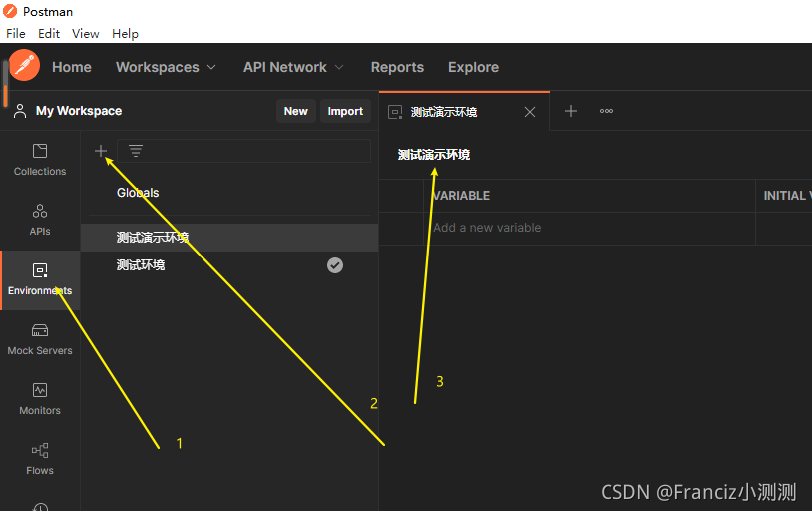Click the New button

[x=295, y=111]
